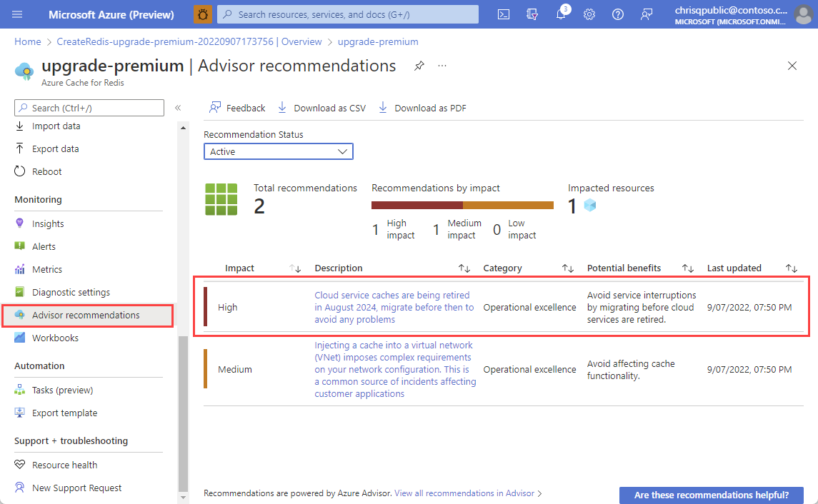818x504 pixels.
Task: Click the global search resources box
Action: coord(348,14)
